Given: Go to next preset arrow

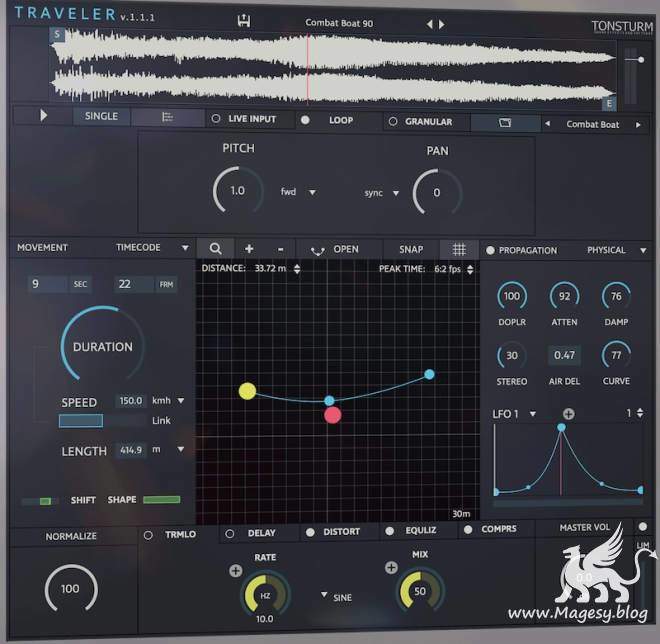Looking at the screenshot, I should coord(441,24).
